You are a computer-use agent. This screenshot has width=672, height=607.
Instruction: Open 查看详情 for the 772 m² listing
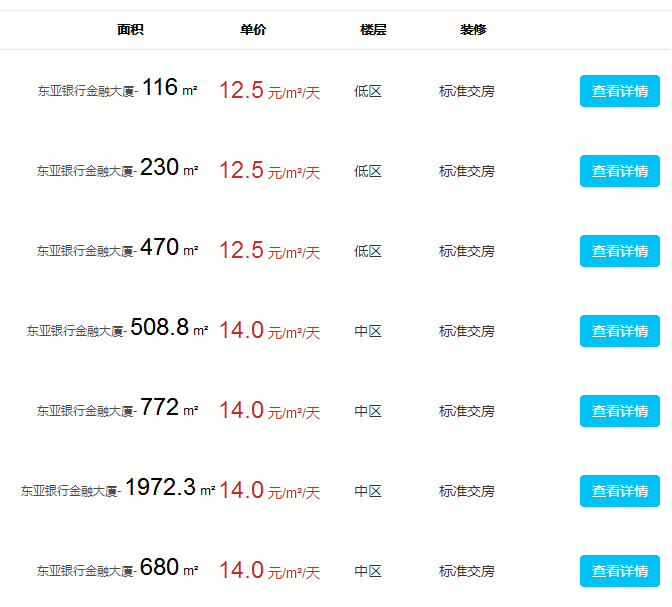(x=619, y=411)
